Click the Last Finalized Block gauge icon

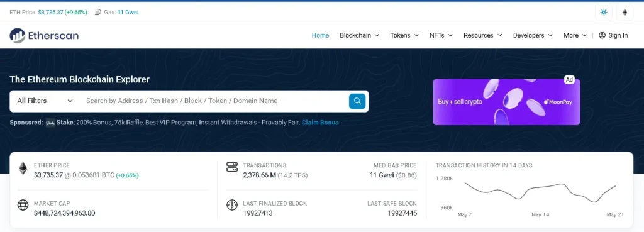232,205
